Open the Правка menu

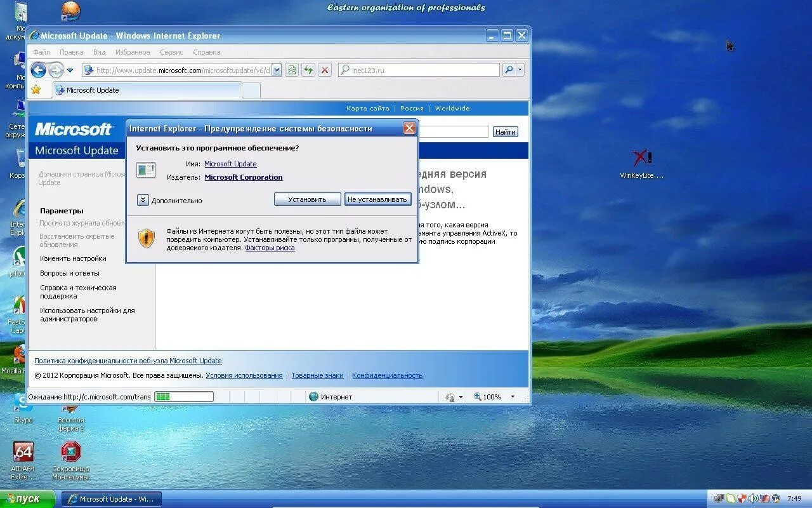[x=71, y=52]
